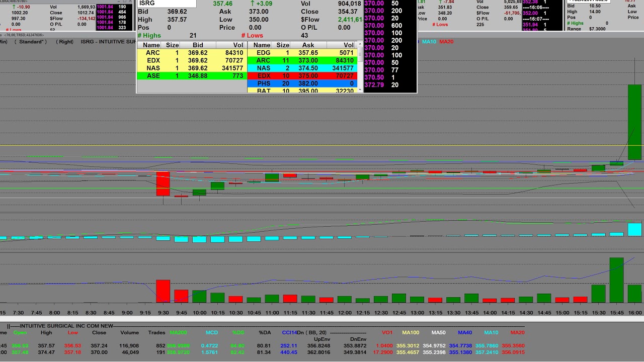
Task: Sort by the Ask column header
Action: (x=308, y=45)
